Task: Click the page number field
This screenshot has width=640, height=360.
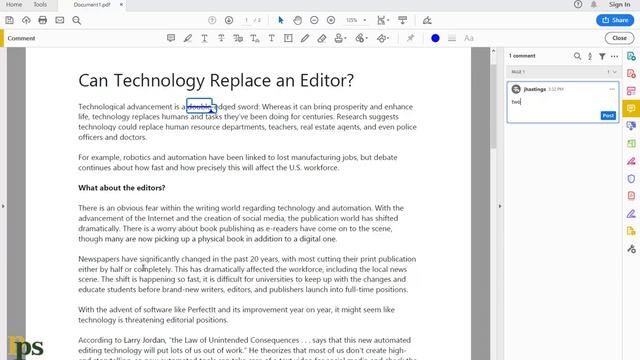Action: pyautogui.click(x=246, y=20)
